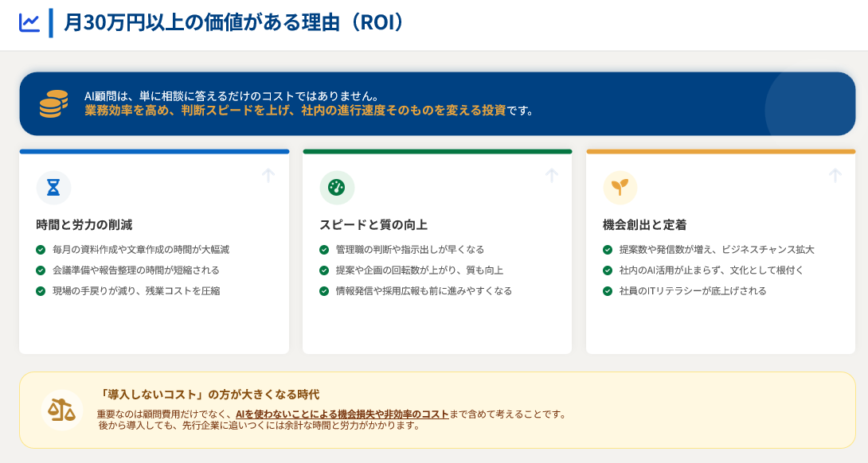Image resolution: width=868 pixels, height=463 pixels.
Task: Click up arrow on 時間と労力の削減 card
Action: pyautogui.click(x=268, y=175)
